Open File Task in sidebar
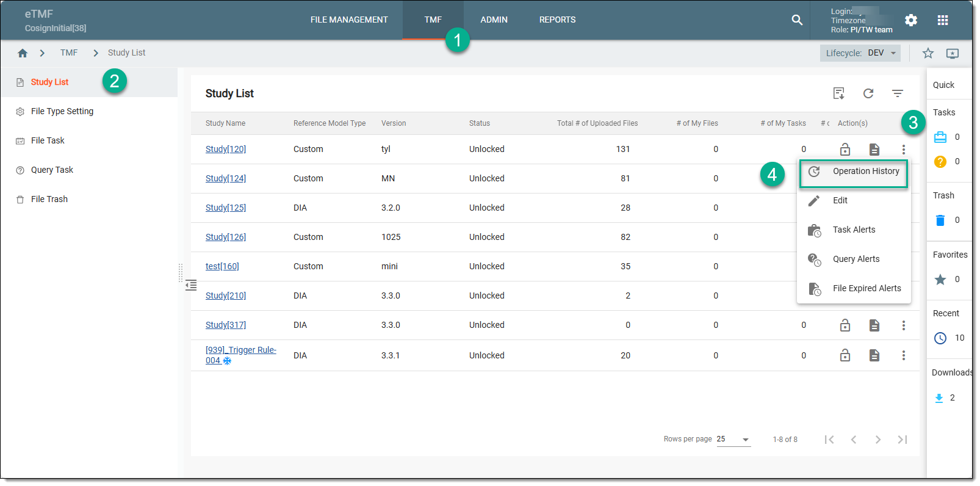This screenshot has width=980, height=486. [89, 140]
